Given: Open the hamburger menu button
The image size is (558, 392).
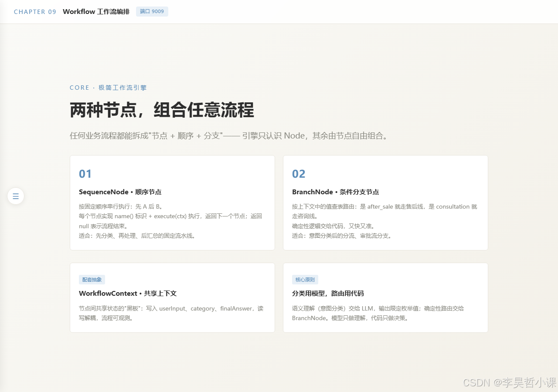Looking at the screenshot, I should [16, 196].
